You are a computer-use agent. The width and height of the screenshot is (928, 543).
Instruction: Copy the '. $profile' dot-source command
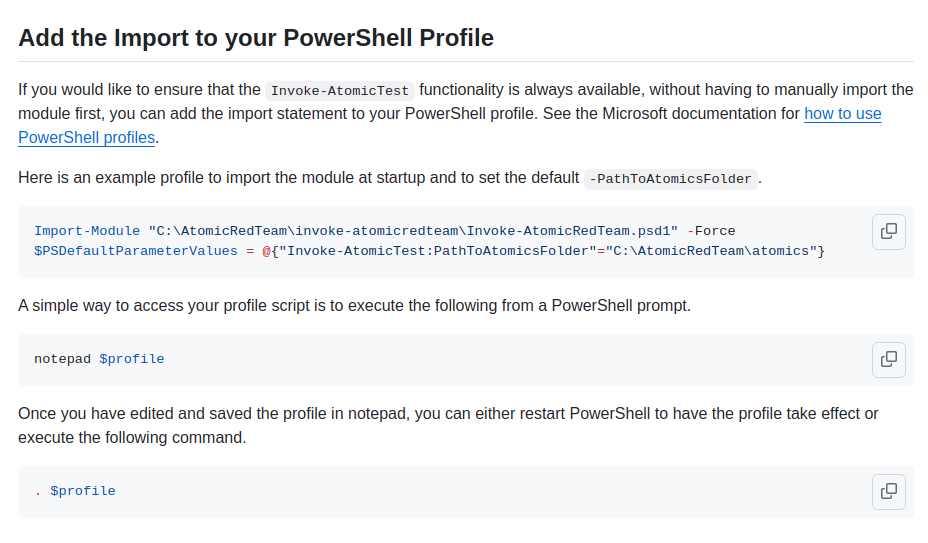[888, 491]
